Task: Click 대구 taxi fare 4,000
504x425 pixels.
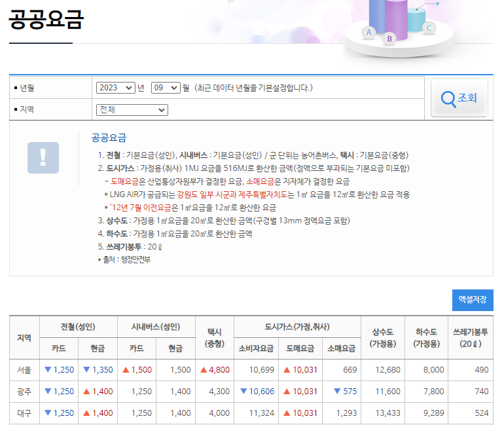Action: tap(219, 413)
